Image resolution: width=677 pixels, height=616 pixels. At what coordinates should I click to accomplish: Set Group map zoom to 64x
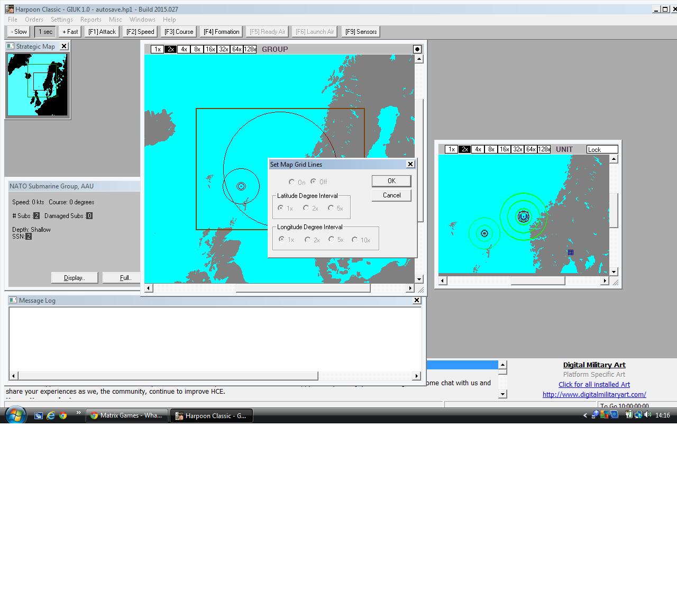[236, 49]
